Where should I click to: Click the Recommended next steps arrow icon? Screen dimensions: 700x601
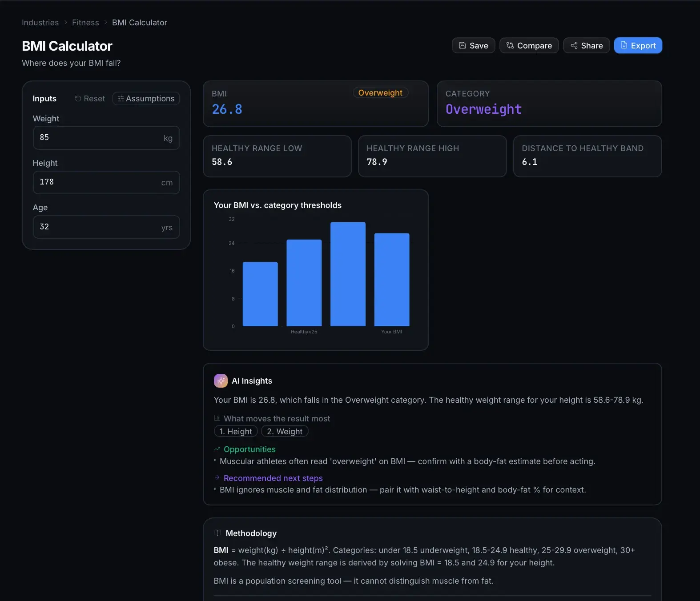[217, 478]
